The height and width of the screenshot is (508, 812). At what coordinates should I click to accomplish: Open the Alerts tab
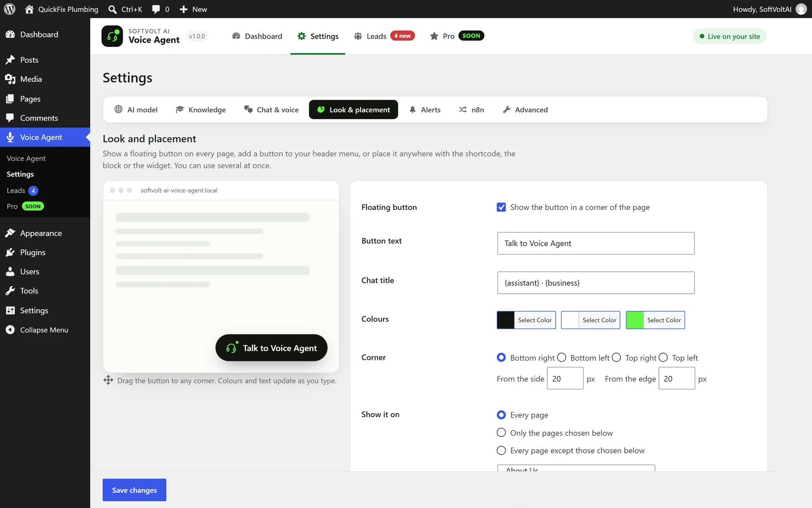(425, 110)
